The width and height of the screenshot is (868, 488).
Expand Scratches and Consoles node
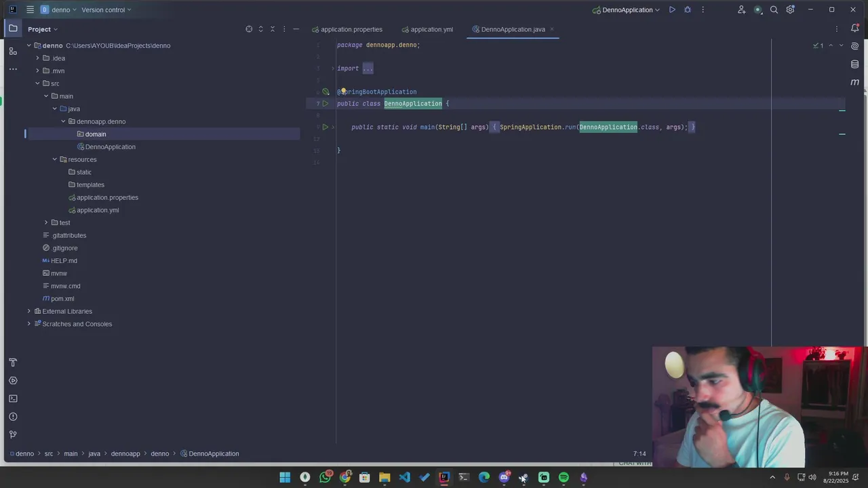tap(29, 324)
